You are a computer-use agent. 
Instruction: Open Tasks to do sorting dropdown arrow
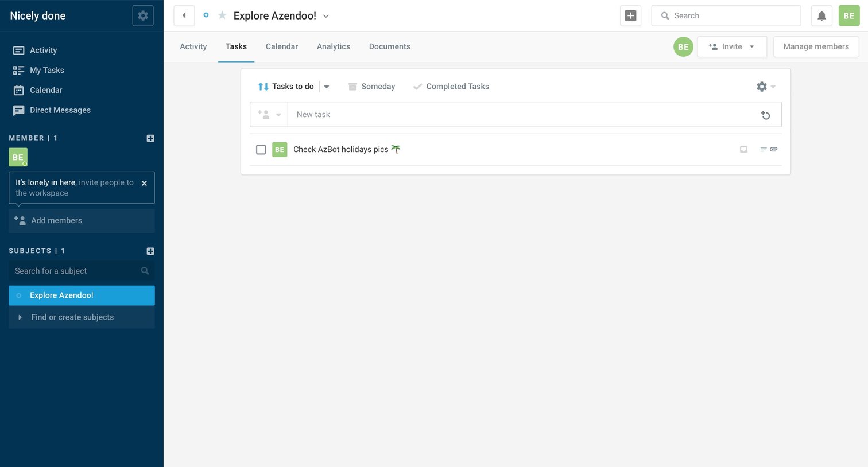(x=327, y=87)
